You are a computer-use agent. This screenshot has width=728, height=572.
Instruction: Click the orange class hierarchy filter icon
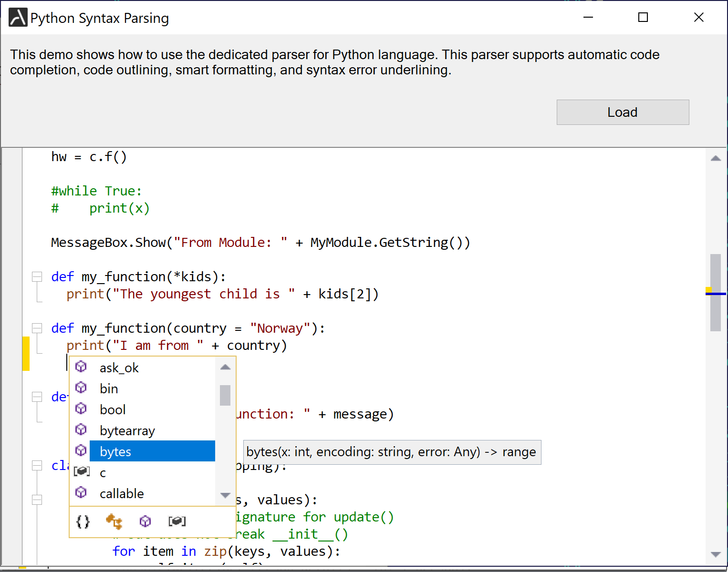114,521
